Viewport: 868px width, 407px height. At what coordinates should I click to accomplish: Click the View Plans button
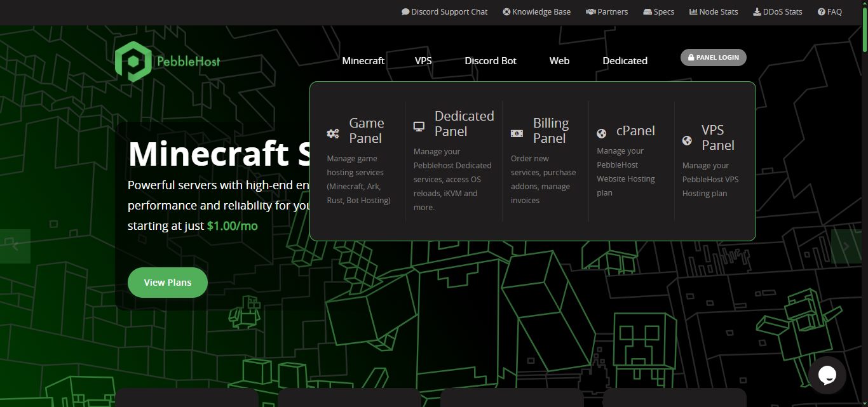click(x=168, y=283)
